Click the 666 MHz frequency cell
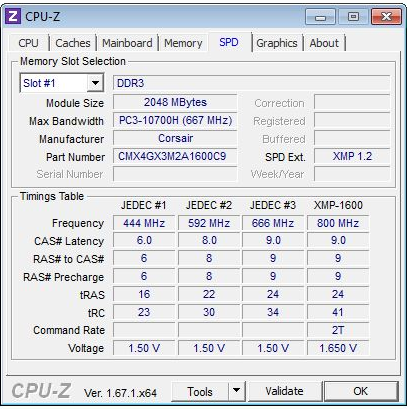Image resolution: width=414 pixels, height=409 pixels. [x=273, y=223]
